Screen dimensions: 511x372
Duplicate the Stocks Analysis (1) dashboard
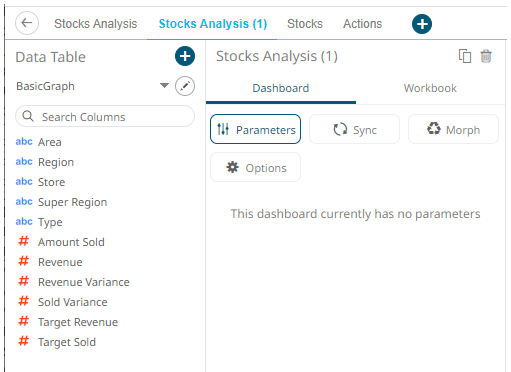[x=465, y=56]
